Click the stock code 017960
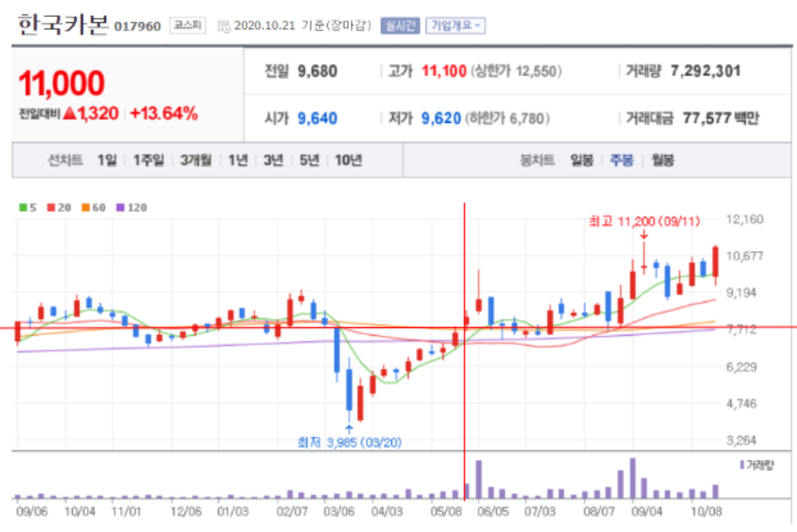The image size is (797, 532). (138, 26)
